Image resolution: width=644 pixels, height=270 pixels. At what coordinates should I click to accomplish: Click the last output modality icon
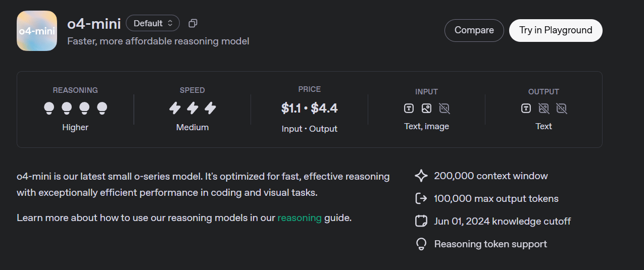(561, 108)
